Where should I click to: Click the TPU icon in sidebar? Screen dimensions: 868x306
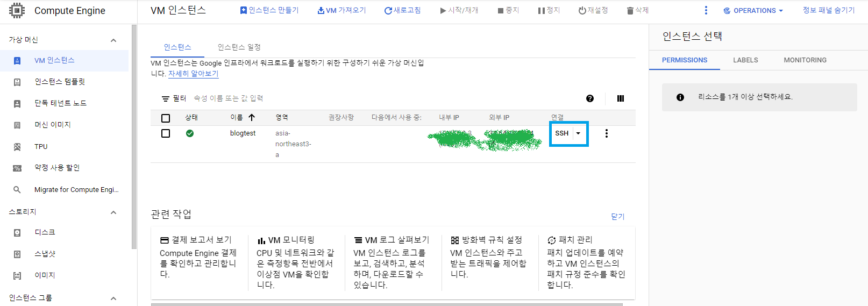[x=17, y=147]
